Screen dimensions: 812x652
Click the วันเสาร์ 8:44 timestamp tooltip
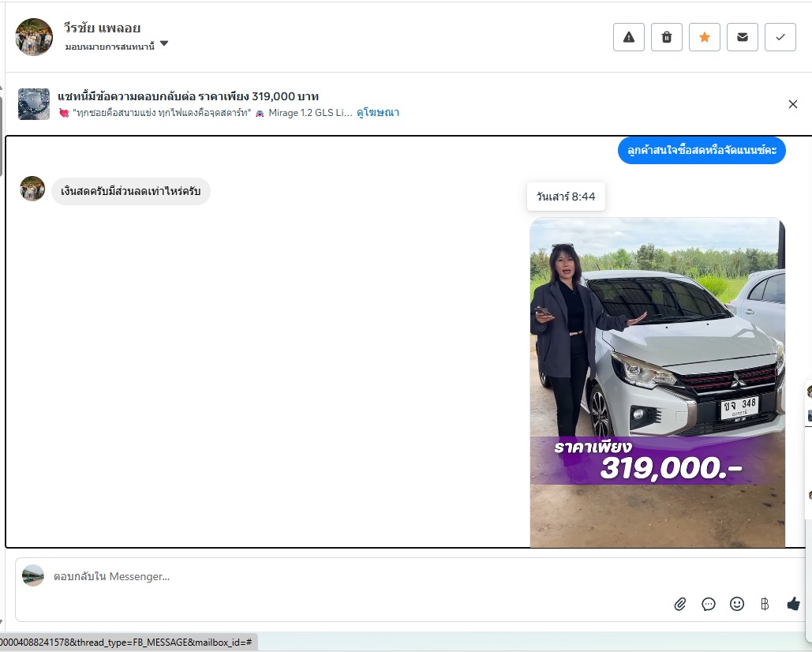566,197
